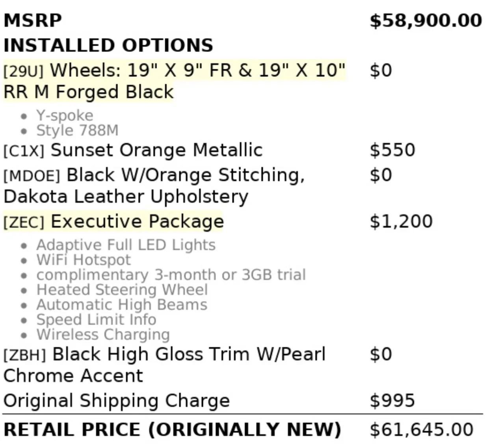Click the highlighted Executive Package option
Screen dimensions: 489x448
pos(137,222)
